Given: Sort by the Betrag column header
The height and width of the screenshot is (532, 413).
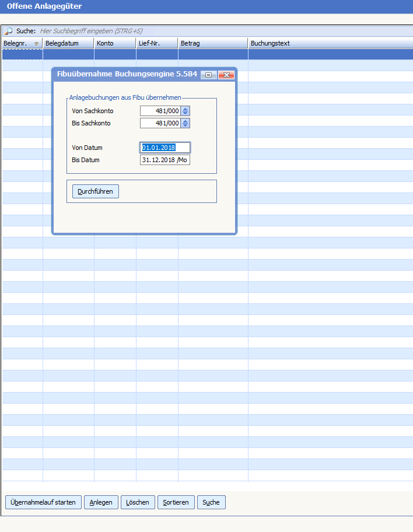Looking at the screenshot, I should (x=213, y=43).
